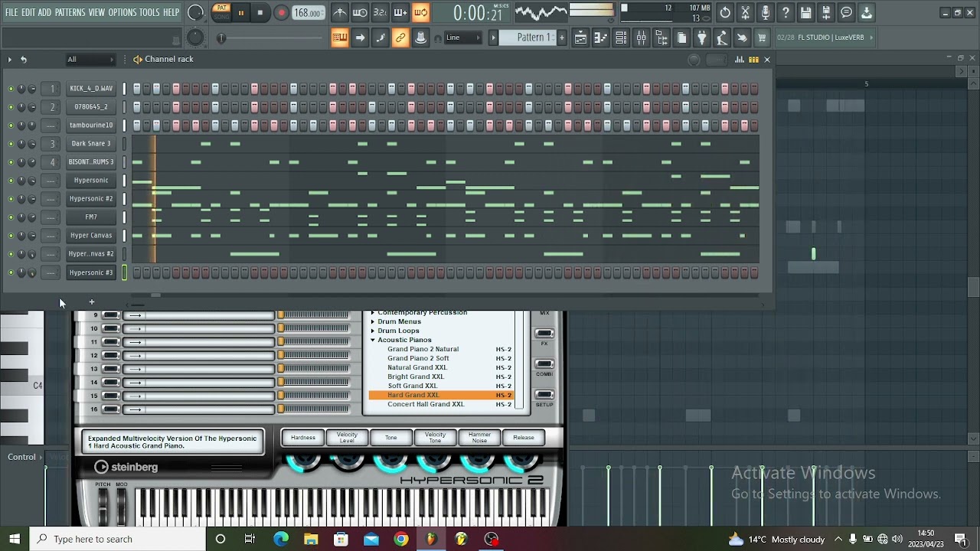Expand the Drum Loops category
Viewport: 980px width, 551px height.
pos(373,331)
